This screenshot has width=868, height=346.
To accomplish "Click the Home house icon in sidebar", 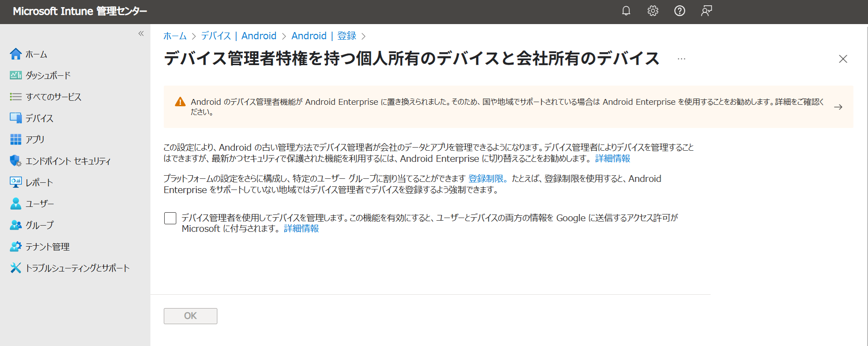I will 16,54.
